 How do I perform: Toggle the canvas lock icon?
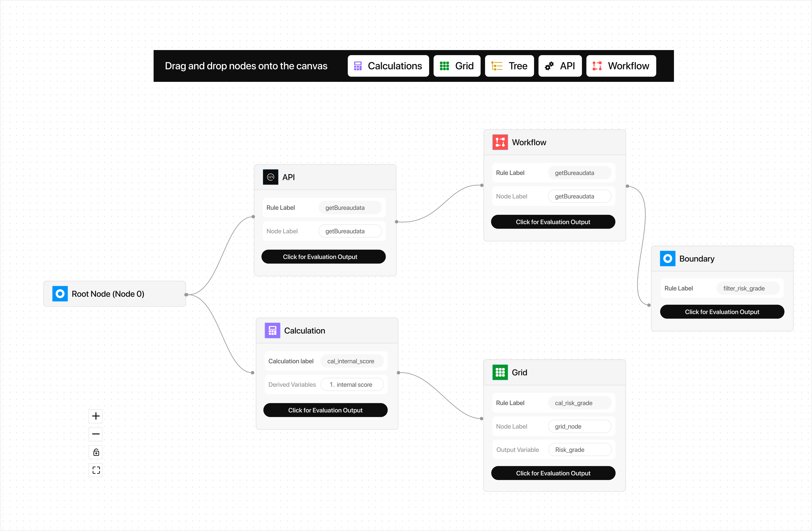tap(96, 452)
